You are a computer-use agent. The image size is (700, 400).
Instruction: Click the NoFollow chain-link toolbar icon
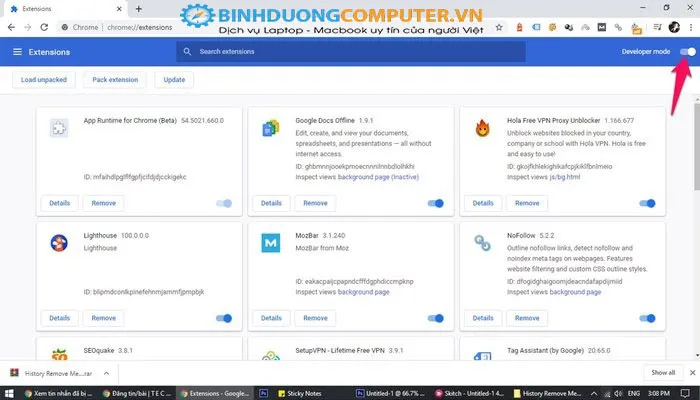[x=618, y=27]
